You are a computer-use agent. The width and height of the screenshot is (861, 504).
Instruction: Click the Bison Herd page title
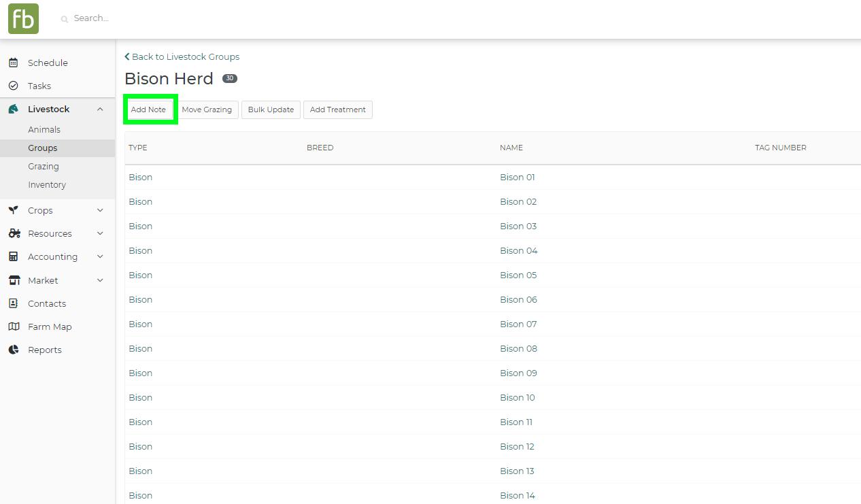[x=169, y=79]
